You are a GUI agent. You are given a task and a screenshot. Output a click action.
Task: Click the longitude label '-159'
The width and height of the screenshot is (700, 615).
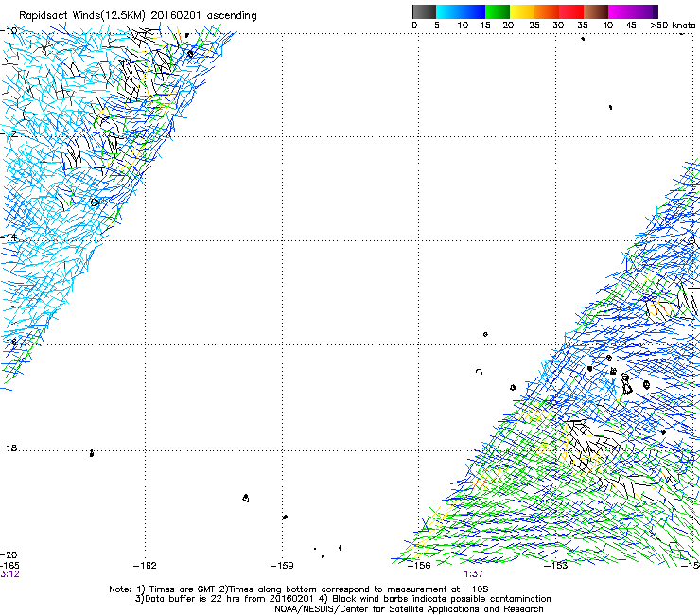[282, 566]
